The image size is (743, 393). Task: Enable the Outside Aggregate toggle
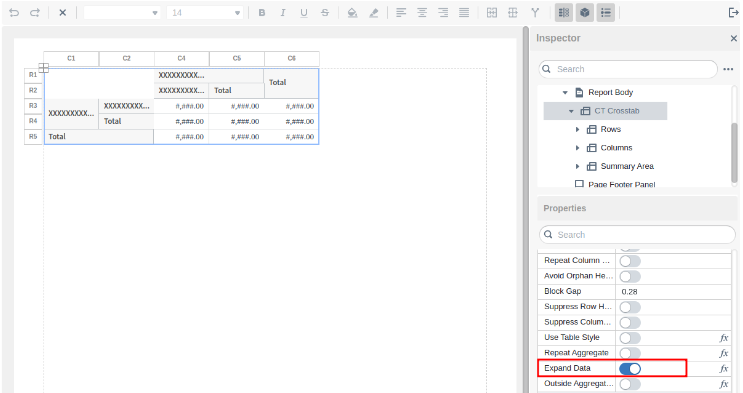[x=630, y=384]
